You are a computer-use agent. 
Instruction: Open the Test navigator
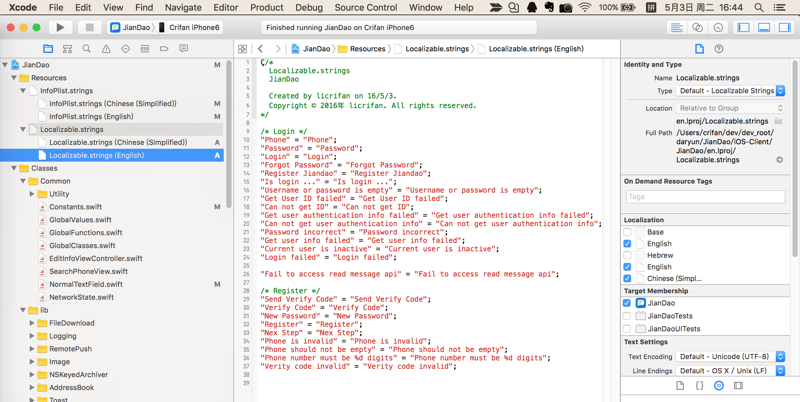click(126, 49)
